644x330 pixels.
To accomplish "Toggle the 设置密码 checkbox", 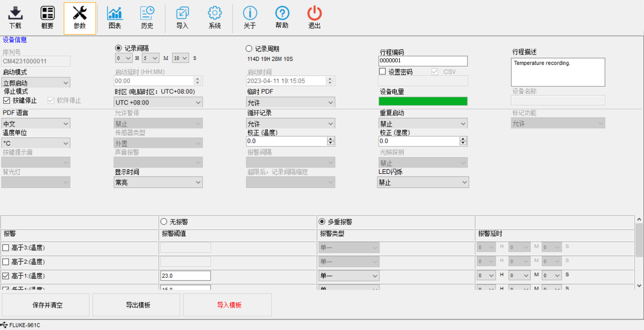I will tap(382, 71).
